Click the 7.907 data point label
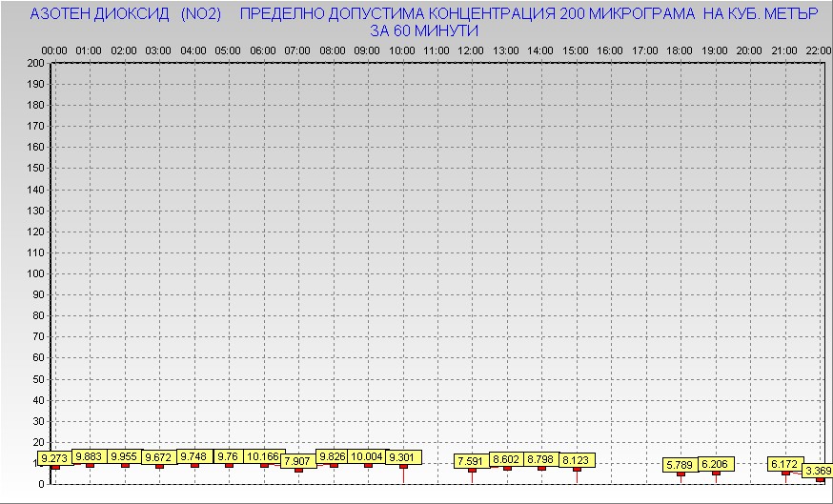833x504 pixels. (x=298, y=462)
